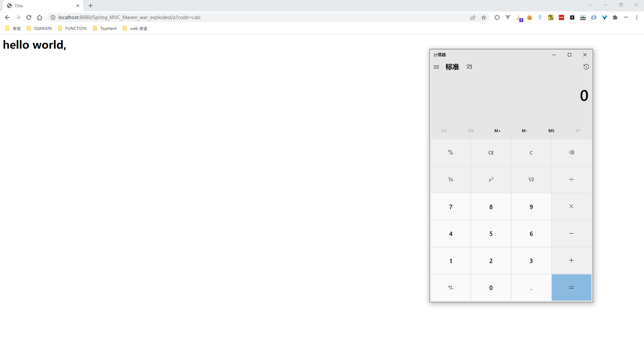Click the minus operator button
644x349 pixels.
(572, 234)
